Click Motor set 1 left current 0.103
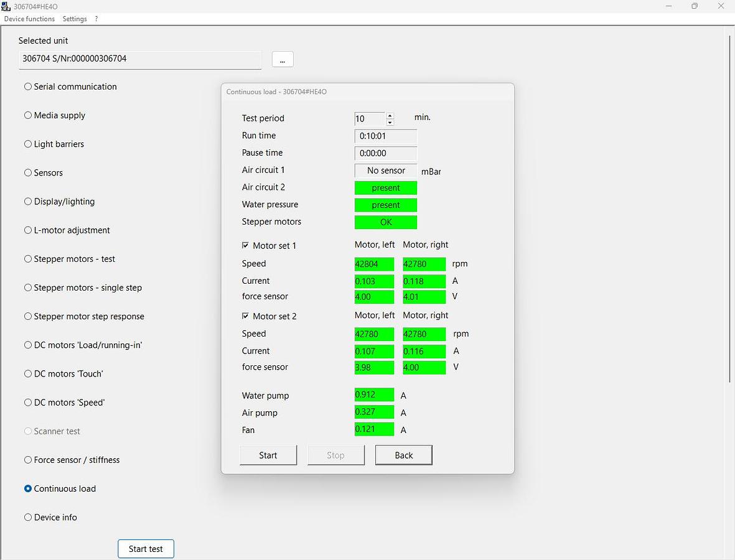This screenshot has height=560, width=735. [x=374, y=281]
